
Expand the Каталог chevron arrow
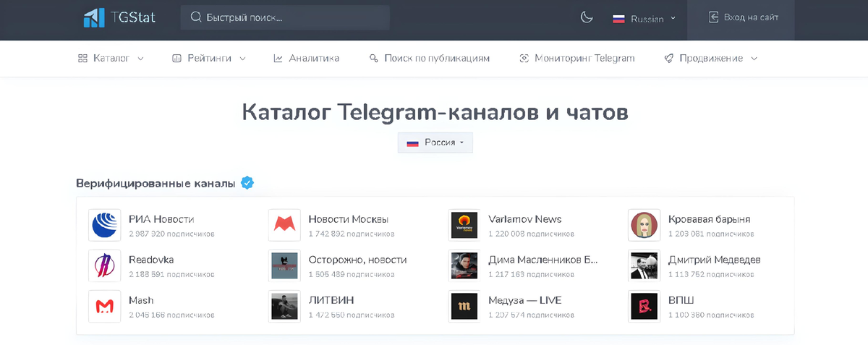point(140,59)
